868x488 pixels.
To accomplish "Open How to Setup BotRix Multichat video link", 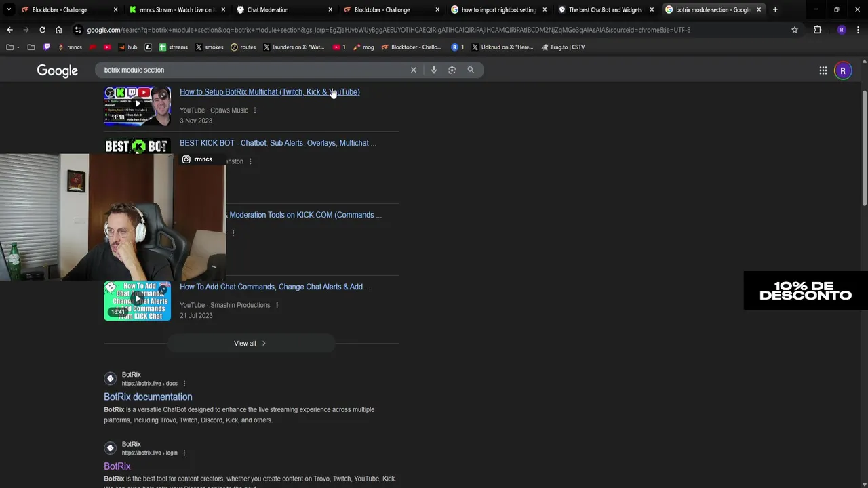I will [269, 92].
